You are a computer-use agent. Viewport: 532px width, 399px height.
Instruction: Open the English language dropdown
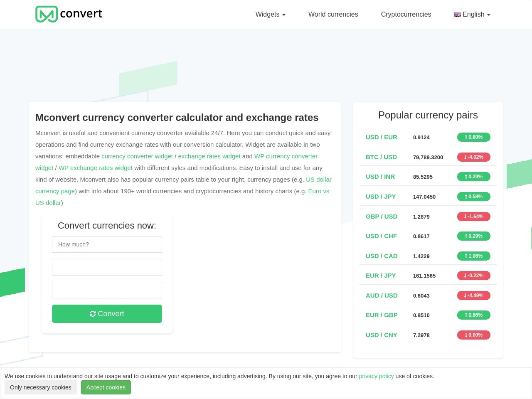pyautogui.click(x=472, y=15)
